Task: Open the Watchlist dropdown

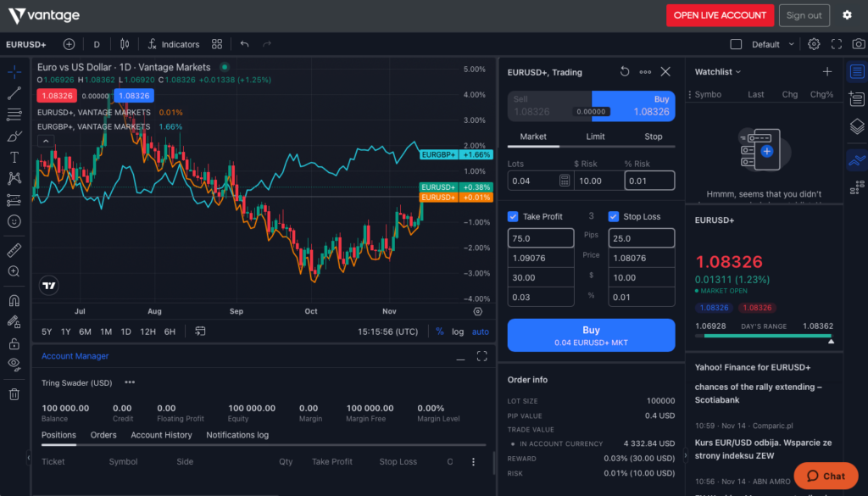Action: point(717,72)
